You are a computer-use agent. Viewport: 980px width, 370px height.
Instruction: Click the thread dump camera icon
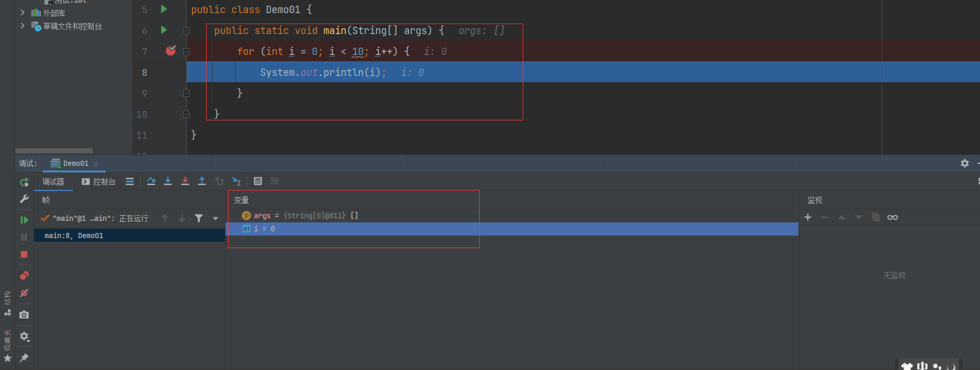pyautogui.click(x=24, y=315)
